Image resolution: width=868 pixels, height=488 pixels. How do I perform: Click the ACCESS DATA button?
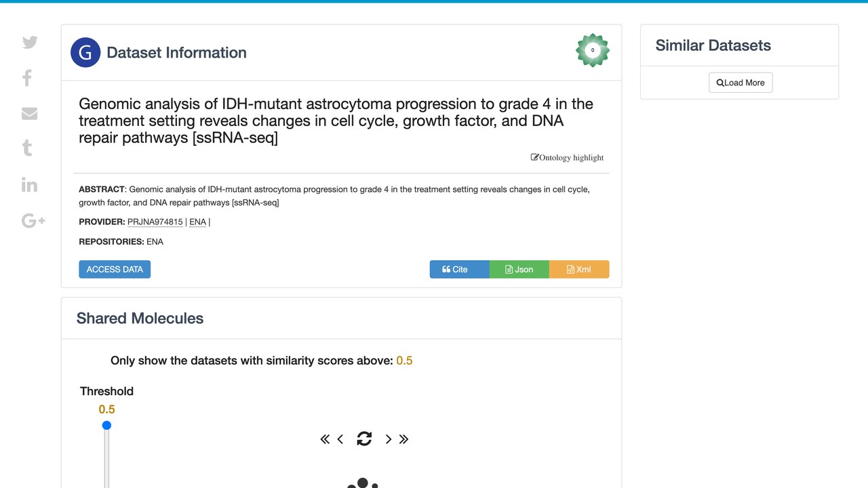[115, 269]
